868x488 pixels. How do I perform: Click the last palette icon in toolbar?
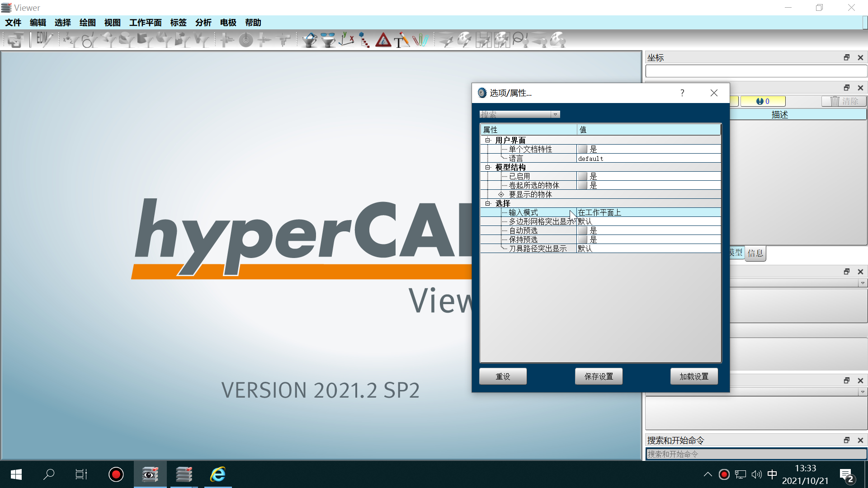click(x=558, y=40)
